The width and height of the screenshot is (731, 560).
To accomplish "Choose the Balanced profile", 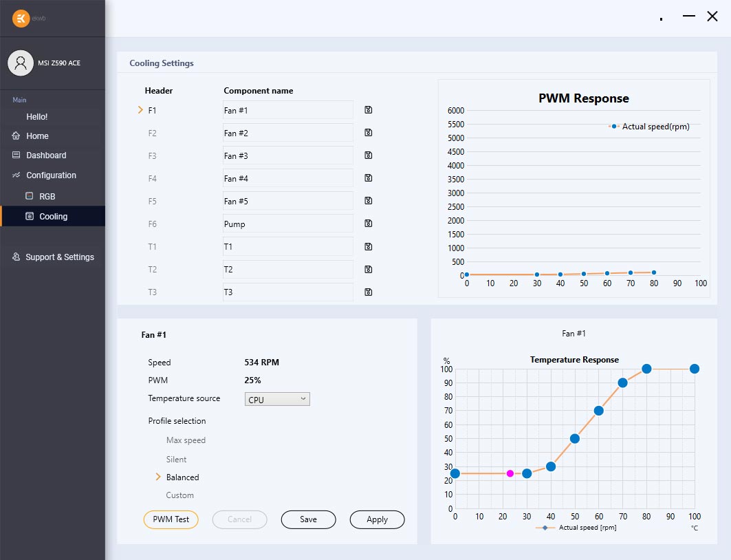I will coord(182,477).
